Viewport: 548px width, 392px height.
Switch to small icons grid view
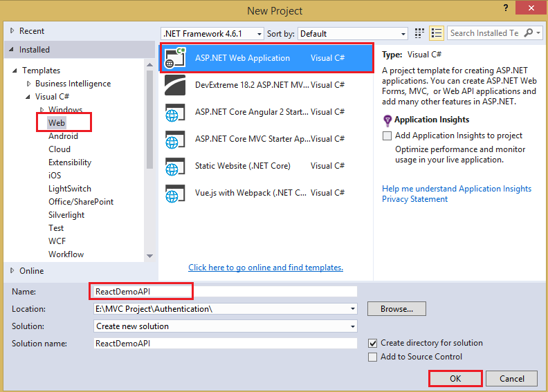click(x=419, y=33)
